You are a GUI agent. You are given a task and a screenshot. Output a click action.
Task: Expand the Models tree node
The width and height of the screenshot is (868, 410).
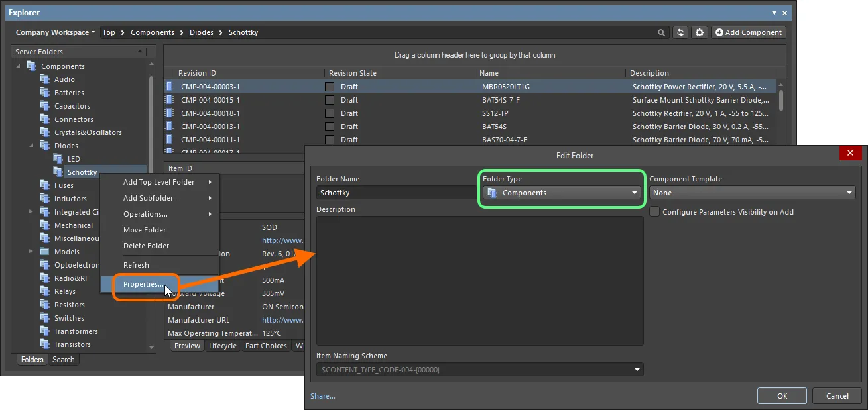(x=31, y=251)
